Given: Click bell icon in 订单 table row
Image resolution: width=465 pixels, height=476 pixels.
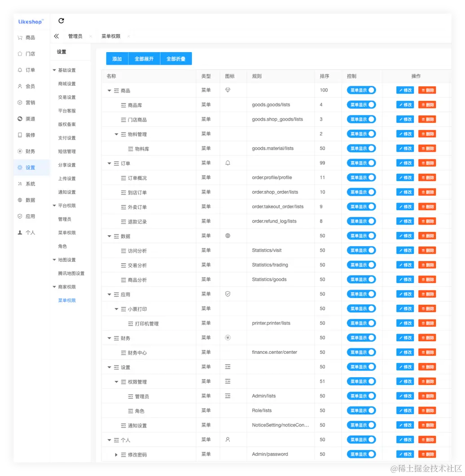Looking at the screenshot, I should 228,163.
